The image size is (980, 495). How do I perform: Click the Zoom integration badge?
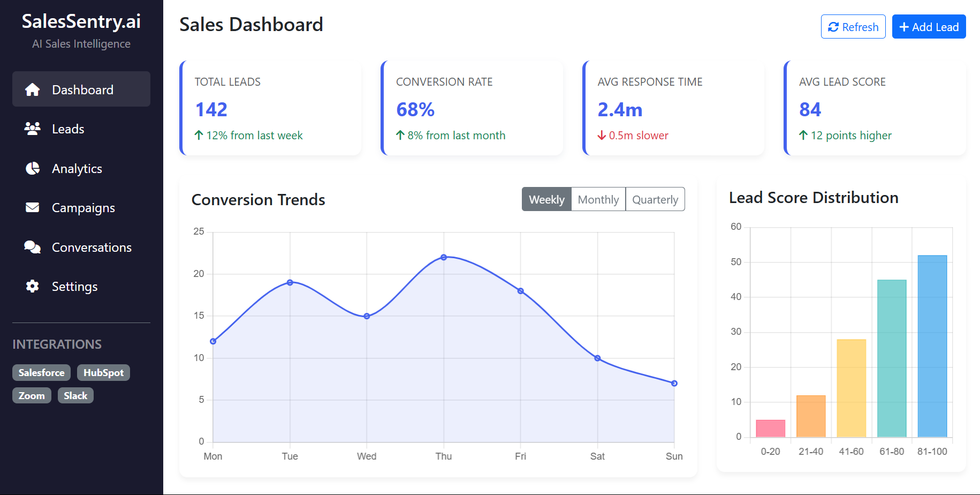coord(32,395)
